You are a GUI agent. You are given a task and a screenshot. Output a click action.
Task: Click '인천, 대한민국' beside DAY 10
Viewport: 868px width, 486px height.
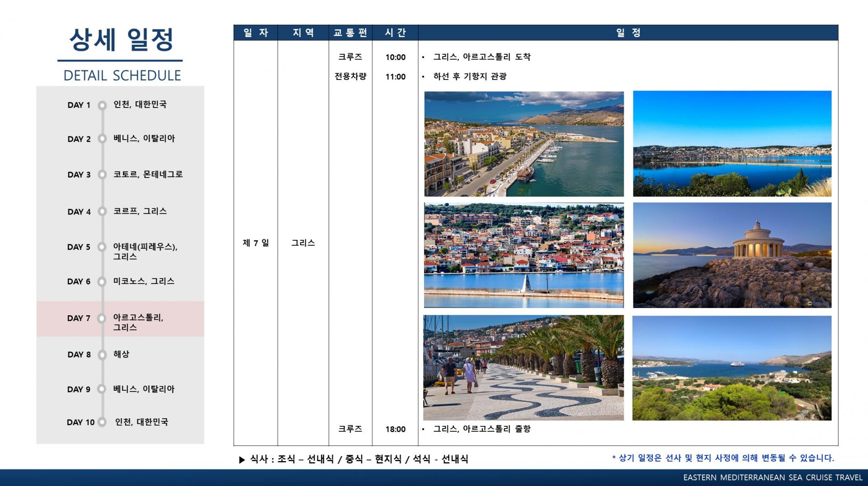point(142,422)
